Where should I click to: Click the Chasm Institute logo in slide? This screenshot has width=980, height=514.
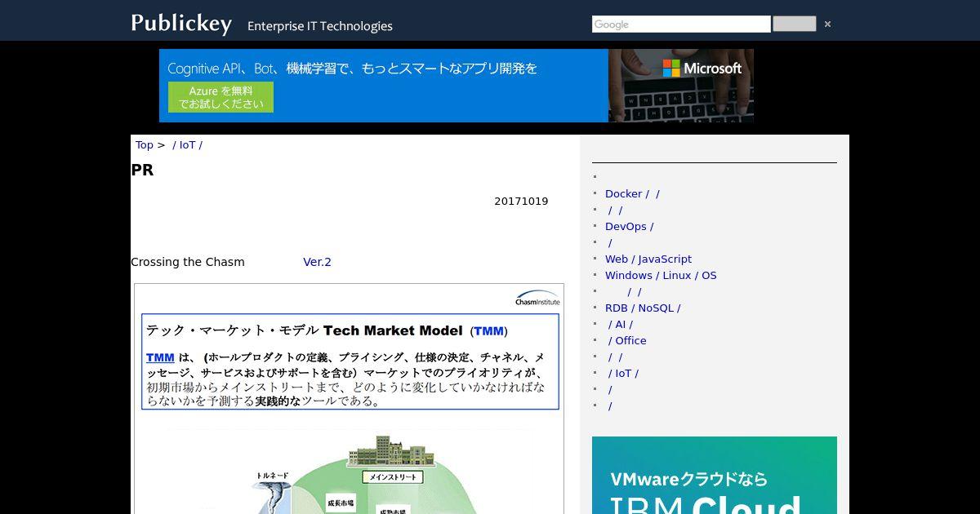(537, 298)
